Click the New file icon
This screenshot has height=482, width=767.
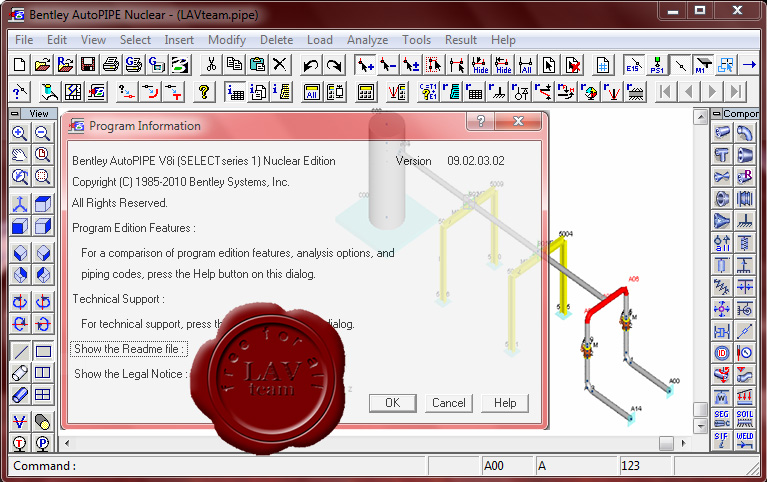click(x=20, y=65)
